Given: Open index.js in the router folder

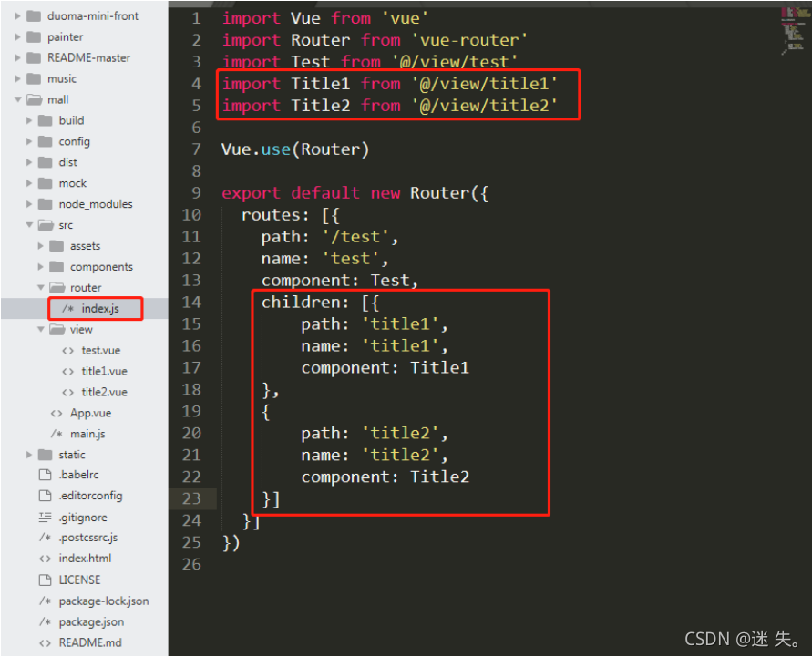Looking at the screenshot, I should tap(100, 309).
